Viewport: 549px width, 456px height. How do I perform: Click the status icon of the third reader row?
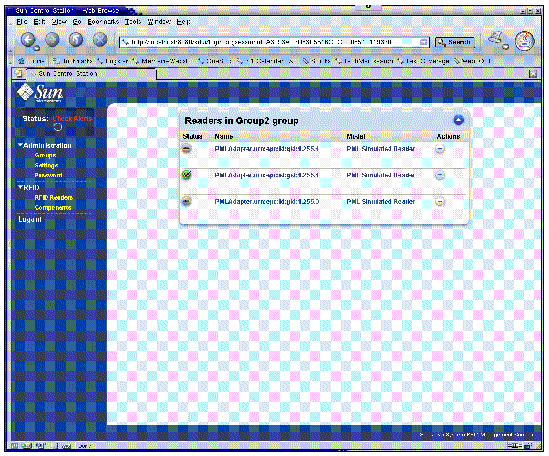click(x=187, y=202)
